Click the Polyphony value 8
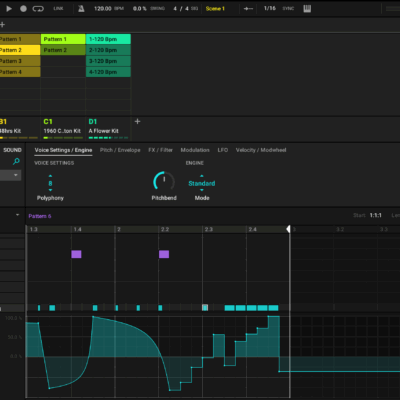The height and width of the screenshot is (400, 400). click(50, 183)
